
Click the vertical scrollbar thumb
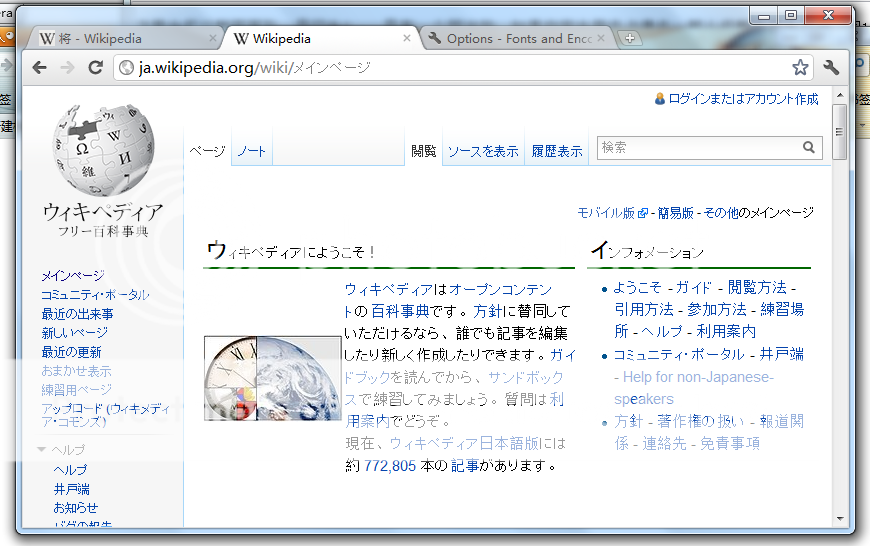840,132
